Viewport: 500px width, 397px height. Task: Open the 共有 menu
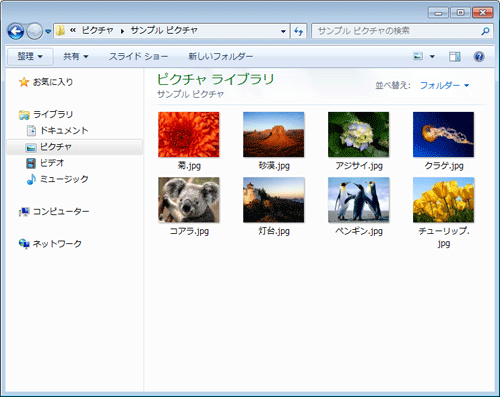(76, 56)
